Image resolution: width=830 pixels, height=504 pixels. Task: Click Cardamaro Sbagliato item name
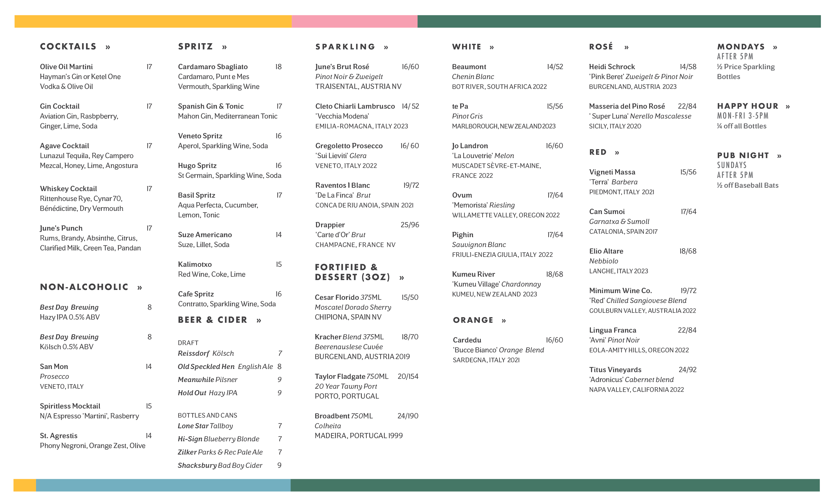213,67
